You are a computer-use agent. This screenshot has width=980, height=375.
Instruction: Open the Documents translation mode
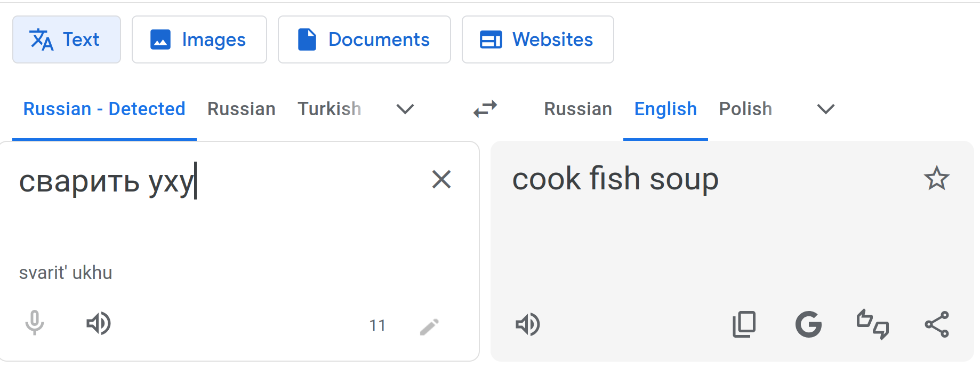364,39
